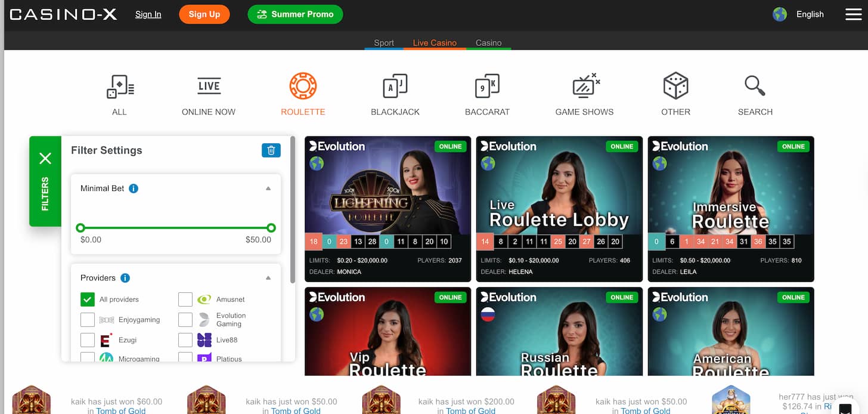Uncheck the All providers checkbox
Viewport: 868px width, 414px height.
(x=88, y=299)
